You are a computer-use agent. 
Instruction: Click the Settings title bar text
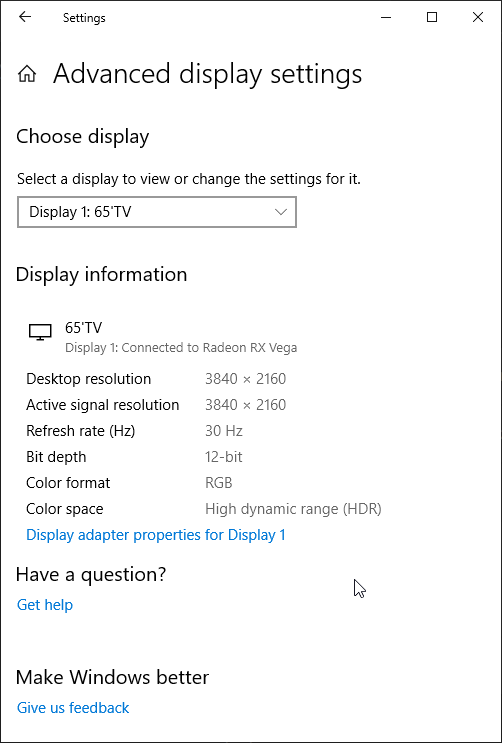click(x=84, y=18)
